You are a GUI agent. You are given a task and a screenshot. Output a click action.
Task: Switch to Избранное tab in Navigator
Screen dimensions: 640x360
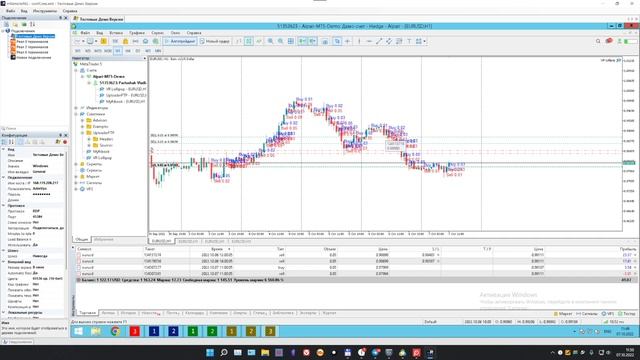click(x=104, y=239)
